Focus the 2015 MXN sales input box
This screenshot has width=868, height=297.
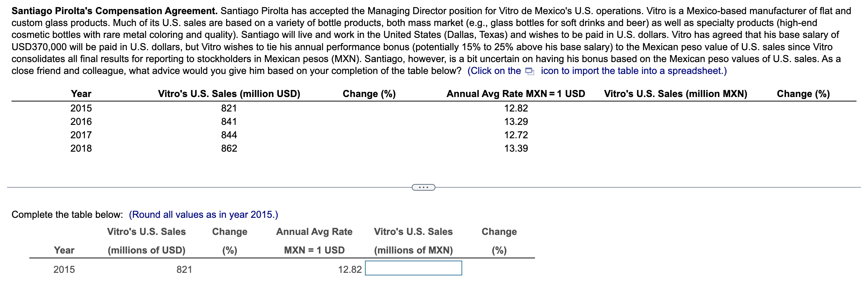coord(413,268)
